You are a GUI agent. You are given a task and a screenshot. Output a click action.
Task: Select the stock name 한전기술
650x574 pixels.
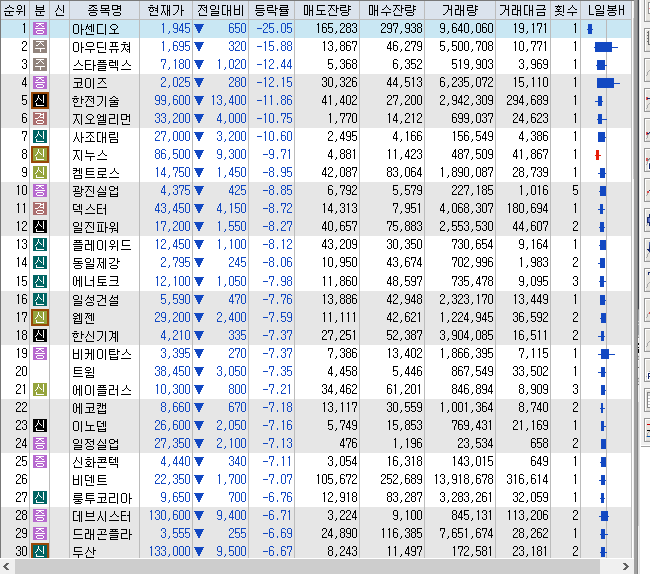coord(95,101)
